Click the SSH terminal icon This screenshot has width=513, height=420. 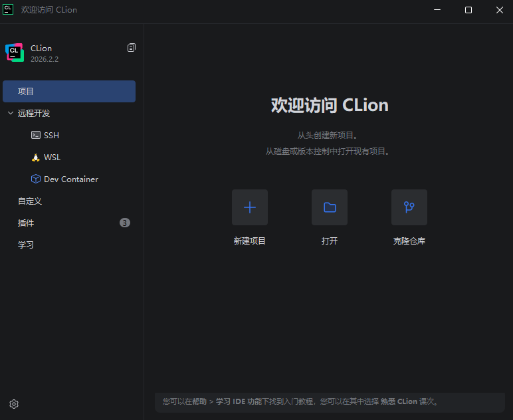pos(36,135)
